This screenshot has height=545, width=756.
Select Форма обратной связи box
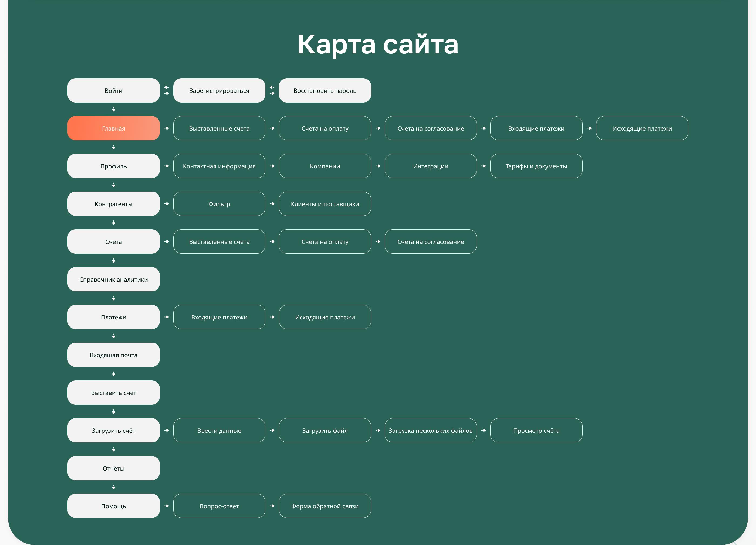tap(325, 506)
